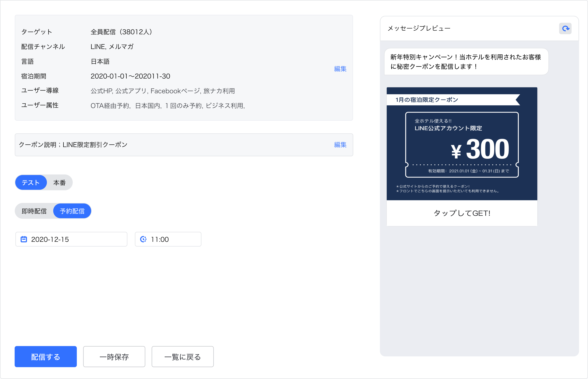Select the 予約配信 option
The width and height of the screenshot is (588, 379).
point(72,211)
